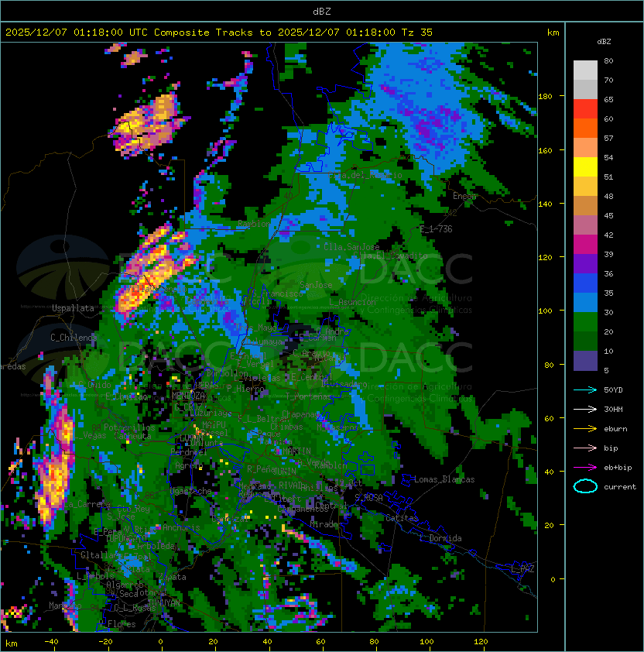Click the 'current' legend label text

pyautogui.click(x=620, y=487)
